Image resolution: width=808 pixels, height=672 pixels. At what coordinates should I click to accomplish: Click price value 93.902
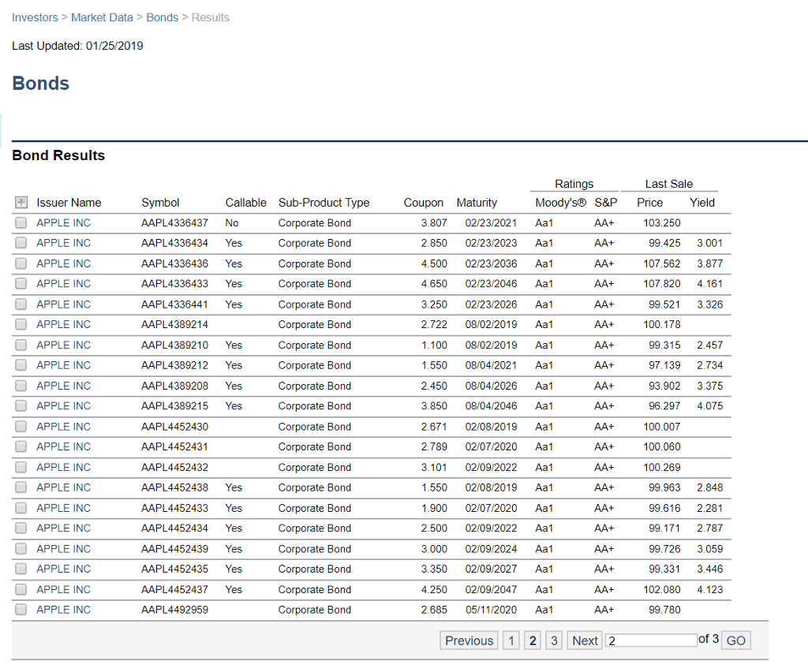point(664,386)
